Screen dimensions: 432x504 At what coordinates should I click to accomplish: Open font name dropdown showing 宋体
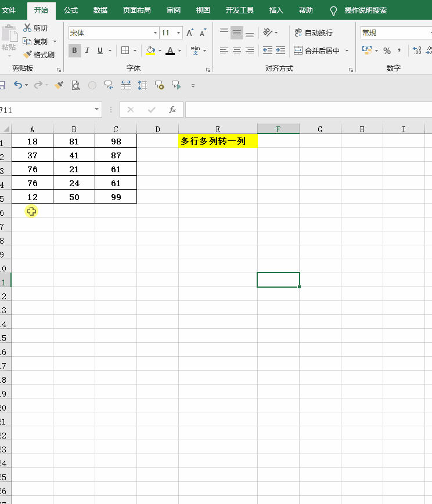click(x=155, y=33)
